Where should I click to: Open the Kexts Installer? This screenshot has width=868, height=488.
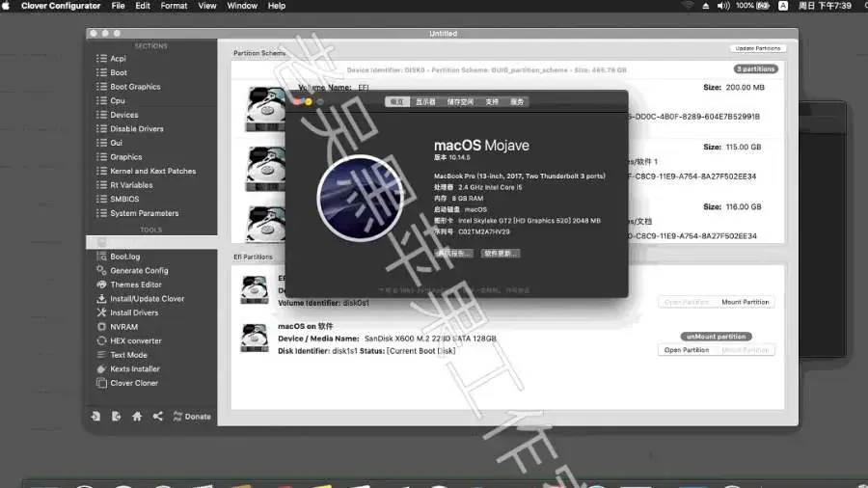[x=134, y=369]
